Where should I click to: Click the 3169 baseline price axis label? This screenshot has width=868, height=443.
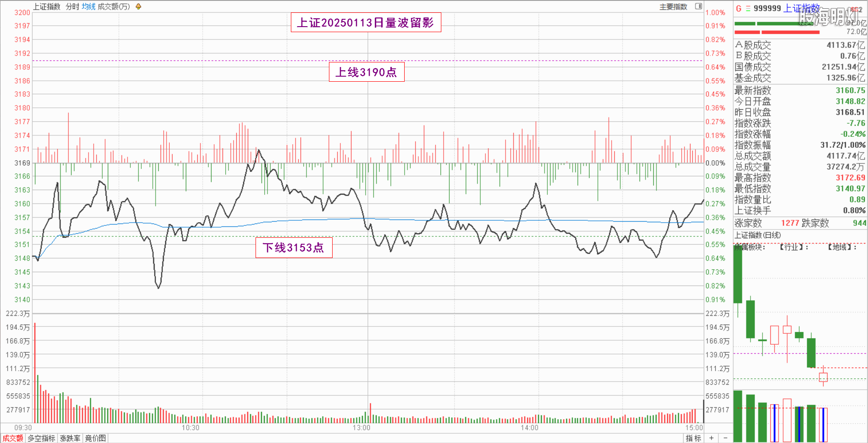point(22,163)
